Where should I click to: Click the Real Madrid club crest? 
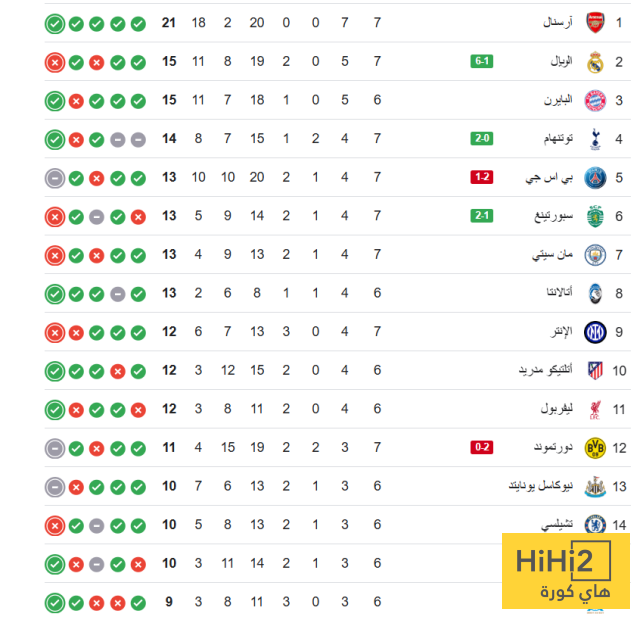click(x=595, y=62)
